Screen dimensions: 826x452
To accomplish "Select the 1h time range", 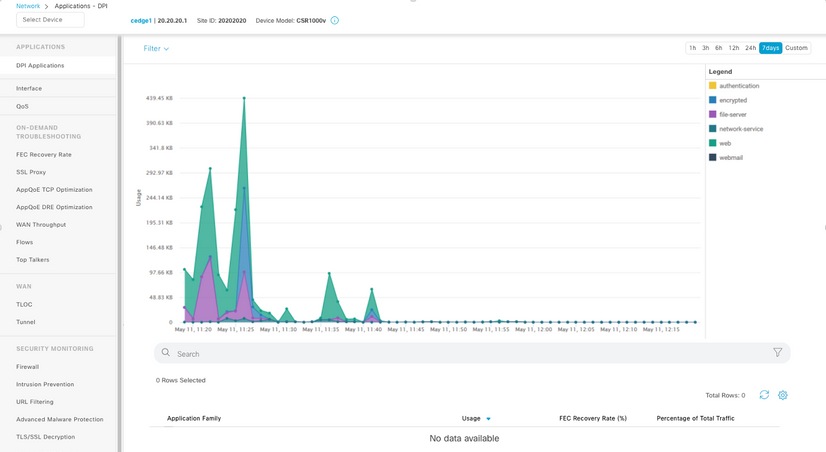I will (692, 48).
